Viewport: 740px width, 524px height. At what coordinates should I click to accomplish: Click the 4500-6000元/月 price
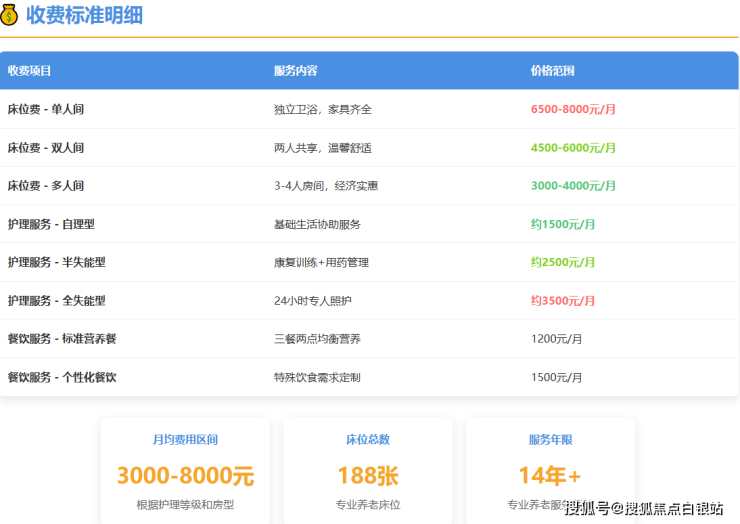pos(573,148)
